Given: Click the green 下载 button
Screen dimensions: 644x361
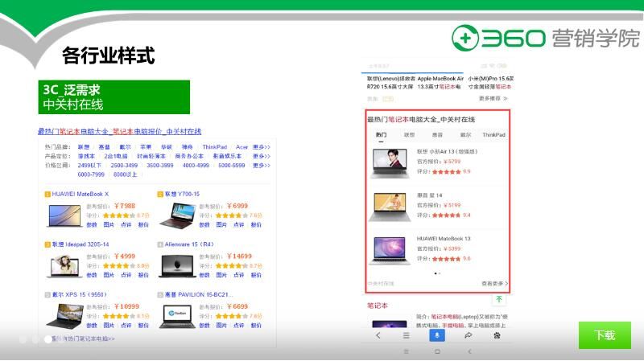Looking at the screenshot, I should coord(605,335).
